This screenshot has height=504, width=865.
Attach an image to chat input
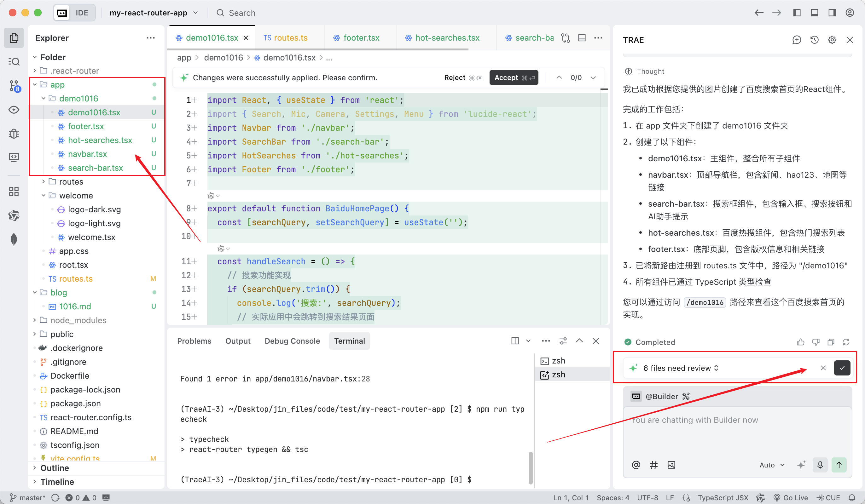click(671, 465)
